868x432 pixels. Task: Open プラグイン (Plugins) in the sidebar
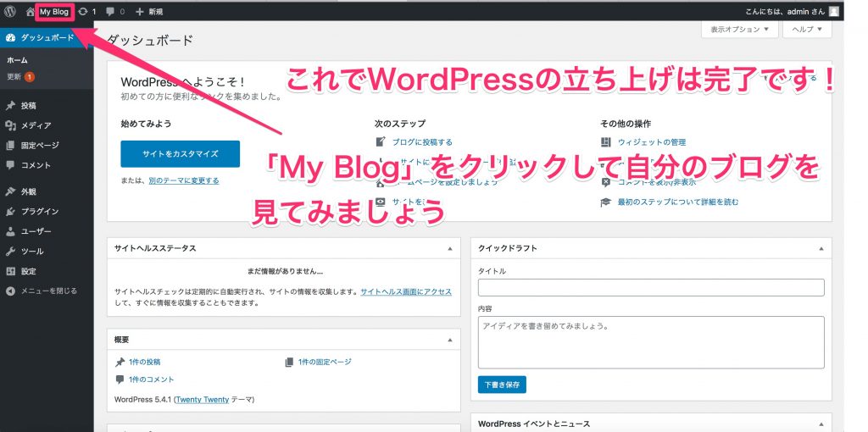[x=39, y=211]
